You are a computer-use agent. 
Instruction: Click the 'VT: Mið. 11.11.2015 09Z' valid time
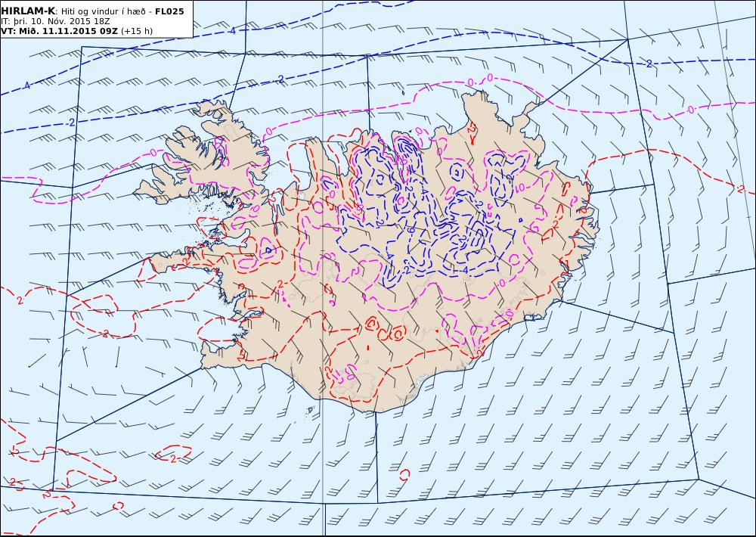coord(60,31)
